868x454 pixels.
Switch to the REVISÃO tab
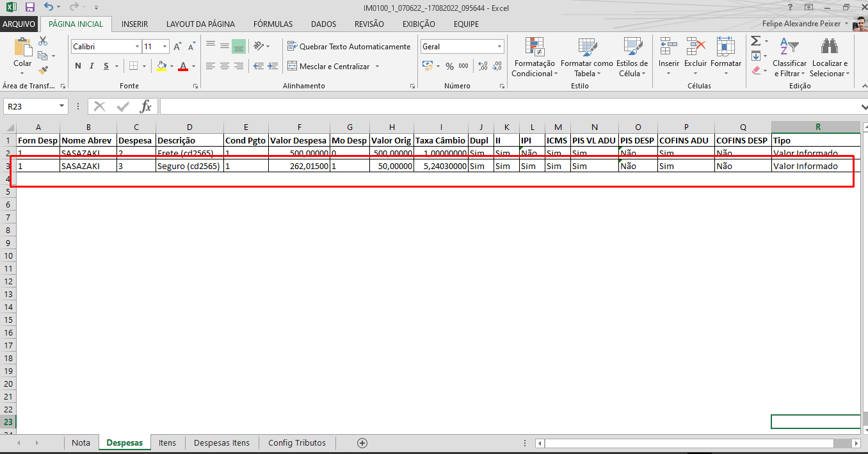tap(369, 24)
